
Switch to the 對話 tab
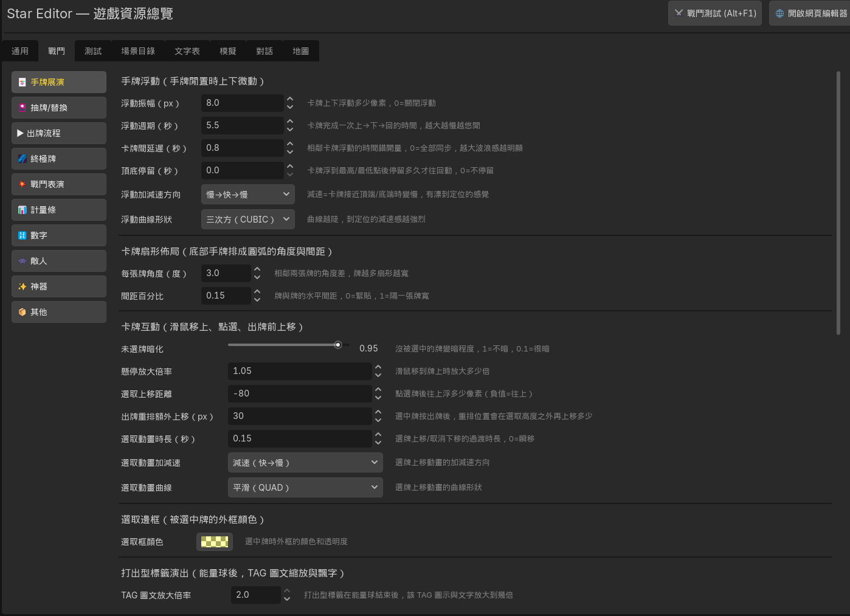point(264,51)
